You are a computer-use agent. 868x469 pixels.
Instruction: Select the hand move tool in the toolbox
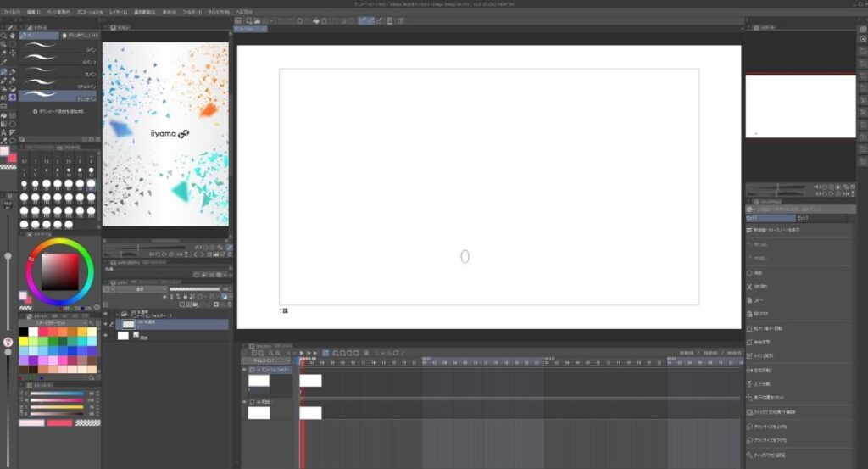pyautogui.click(x=13, y=36)
